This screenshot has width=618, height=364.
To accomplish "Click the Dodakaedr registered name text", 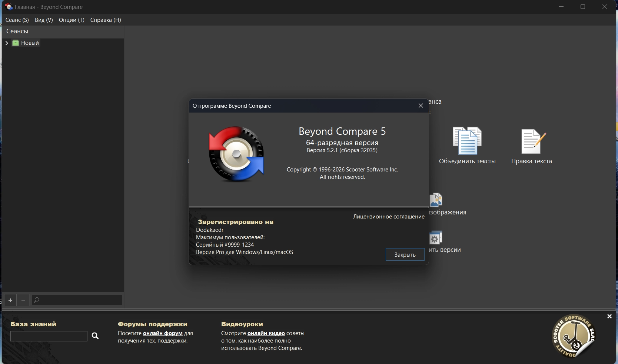I will pyautogui.click(x=210, y=230).
